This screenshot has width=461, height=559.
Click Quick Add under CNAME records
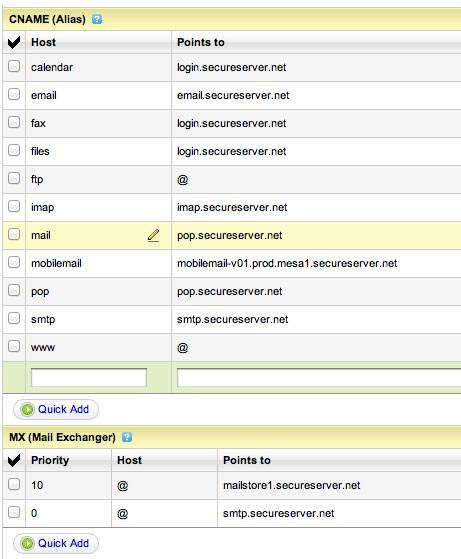pos(56,409)
